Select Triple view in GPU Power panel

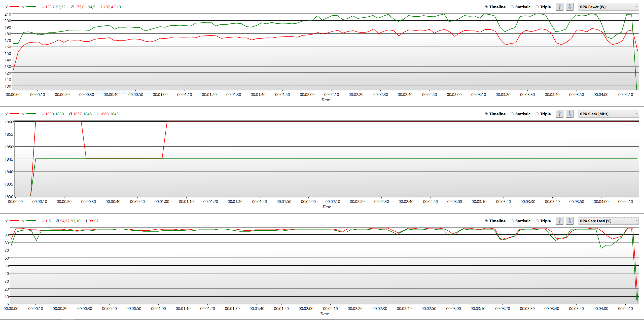click(537, 7)
